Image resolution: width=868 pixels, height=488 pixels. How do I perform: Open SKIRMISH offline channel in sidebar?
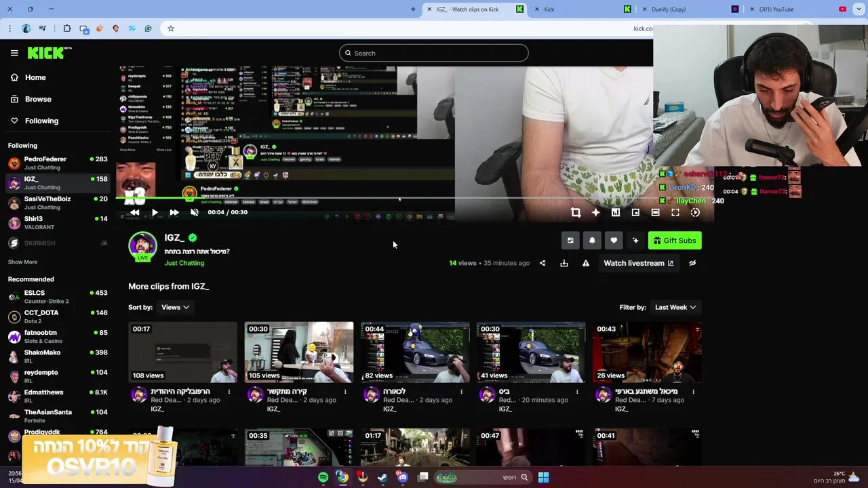tap(58, 243)
